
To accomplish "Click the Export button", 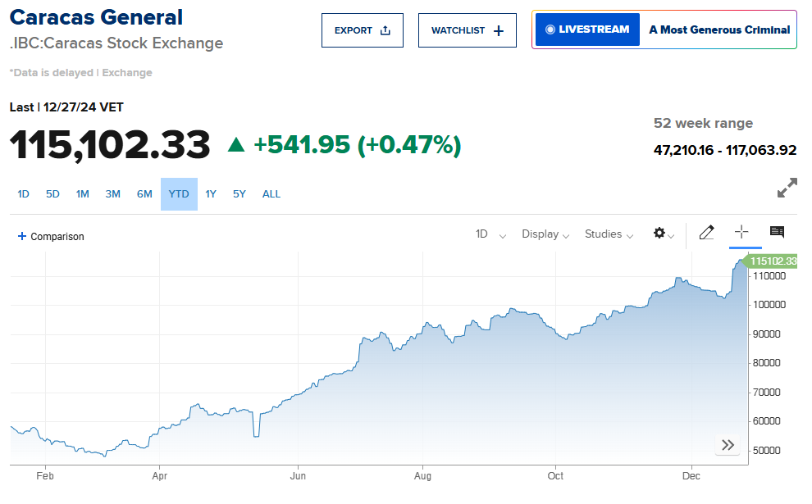I will pos(363,30).
